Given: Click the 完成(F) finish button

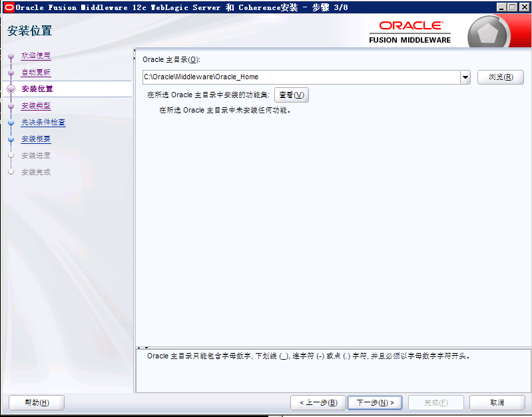Looking at the screenshot, I should (436, 402).
